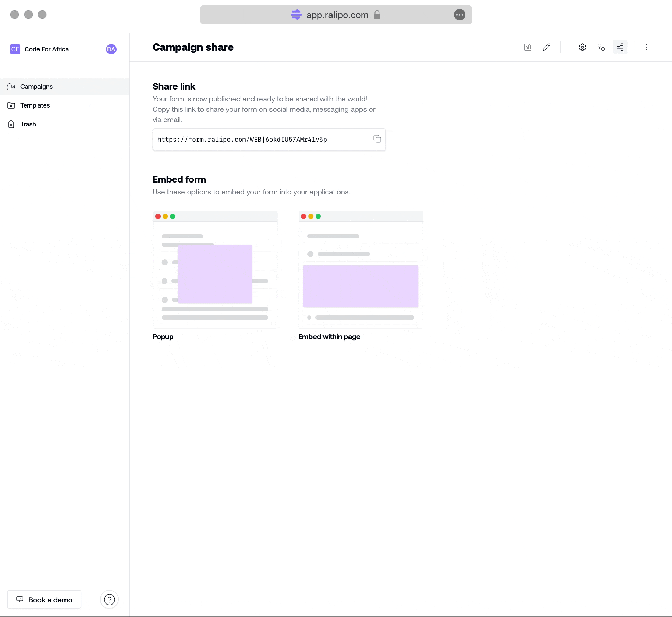
Task: Open the Templates section
Action: point(35,105)
